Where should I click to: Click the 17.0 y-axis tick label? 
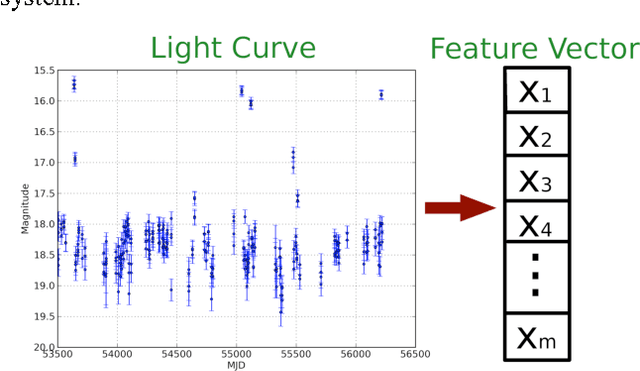pos(44,162)
